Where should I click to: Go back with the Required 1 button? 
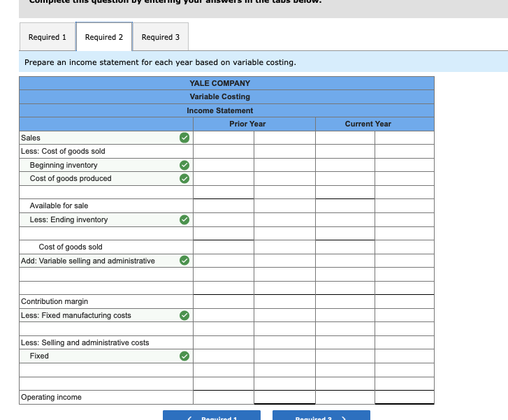(x=212, y=416)
